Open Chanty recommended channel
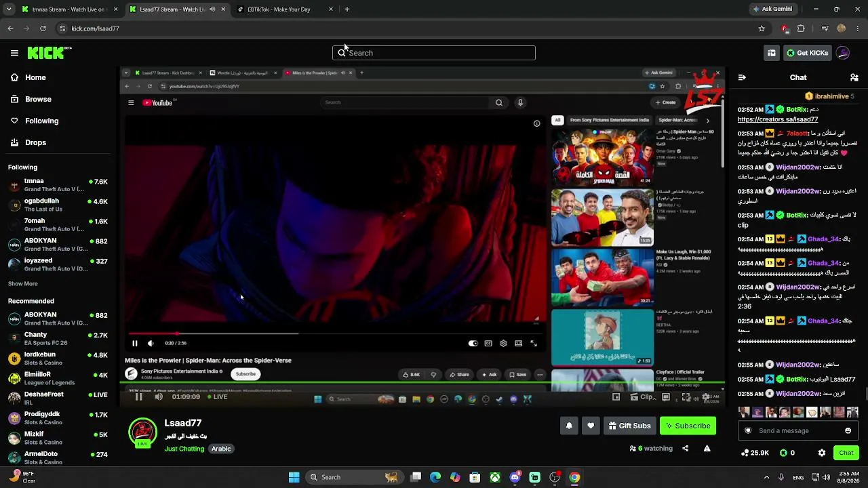Screen dimensions: 868x488 [58, 339]
